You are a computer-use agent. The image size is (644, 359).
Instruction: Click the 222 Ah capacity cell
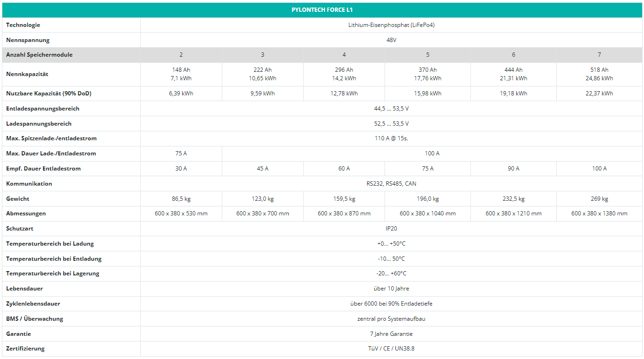tap(263, 74)
